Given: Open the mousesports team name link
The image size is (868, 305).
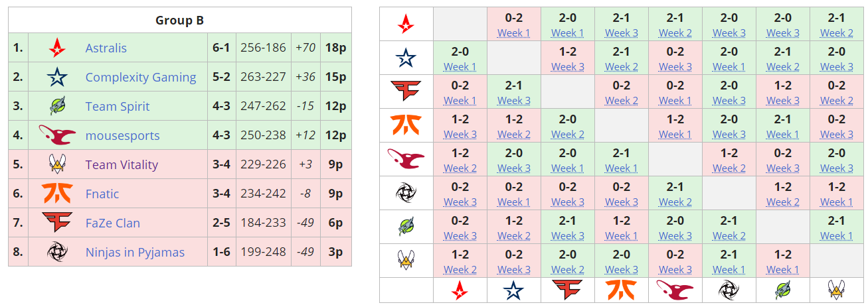Looking at the screenshot, I should coord(122,136).
